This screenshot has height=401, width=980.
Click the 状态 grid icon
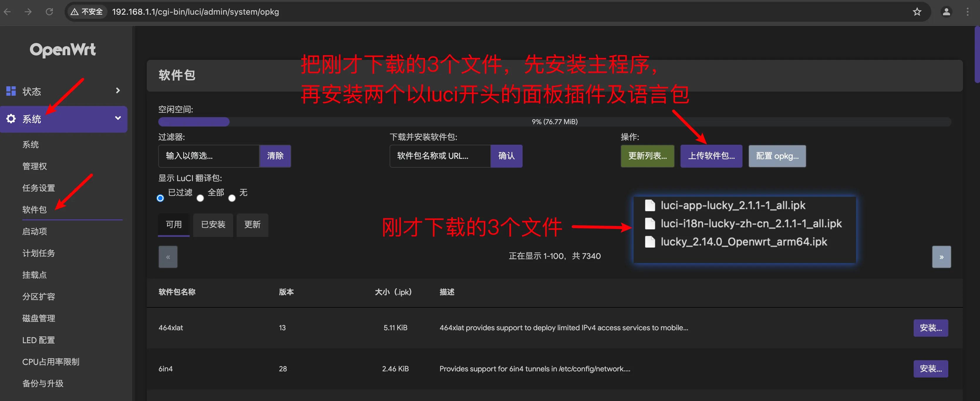coord(11,91)
